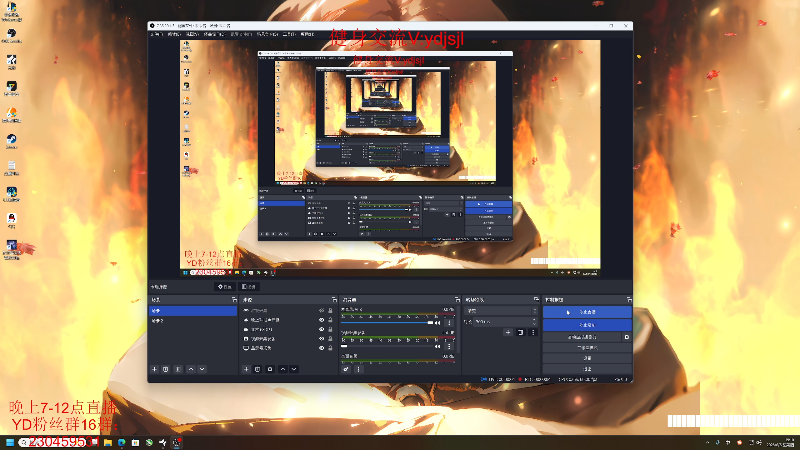800x450 pixels.
Task: Adjust the transition duration spin box arrows
Action: coord(534,322)
